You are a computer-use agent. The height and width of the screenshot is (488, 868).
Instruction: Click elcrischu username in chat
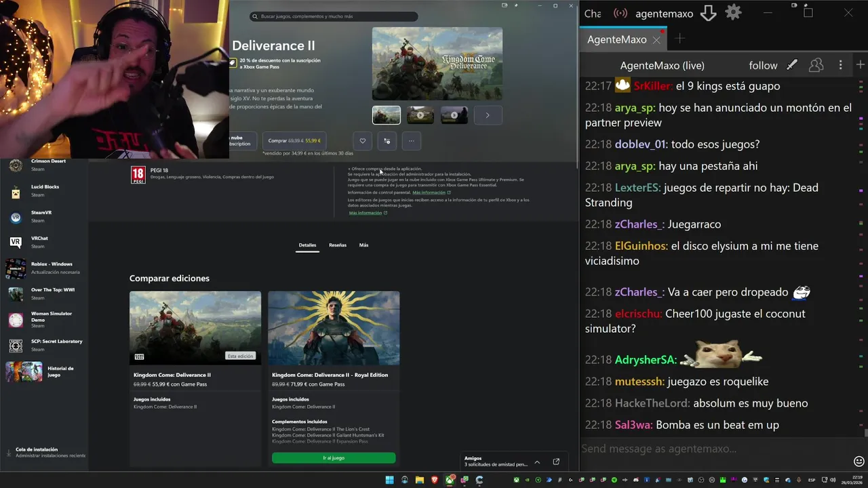639,314
